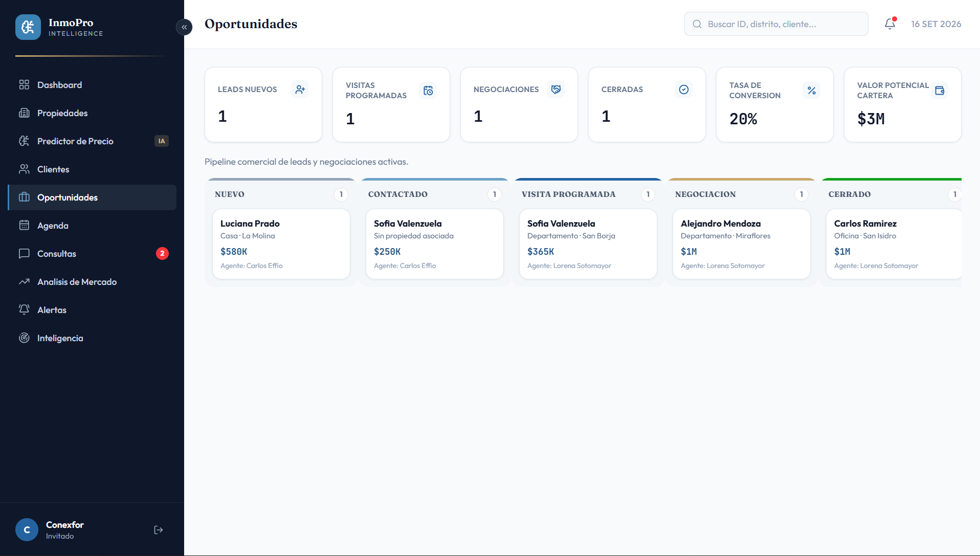
Task: Click 'Oficina · San Isidro' text
Action: point(865,236)
